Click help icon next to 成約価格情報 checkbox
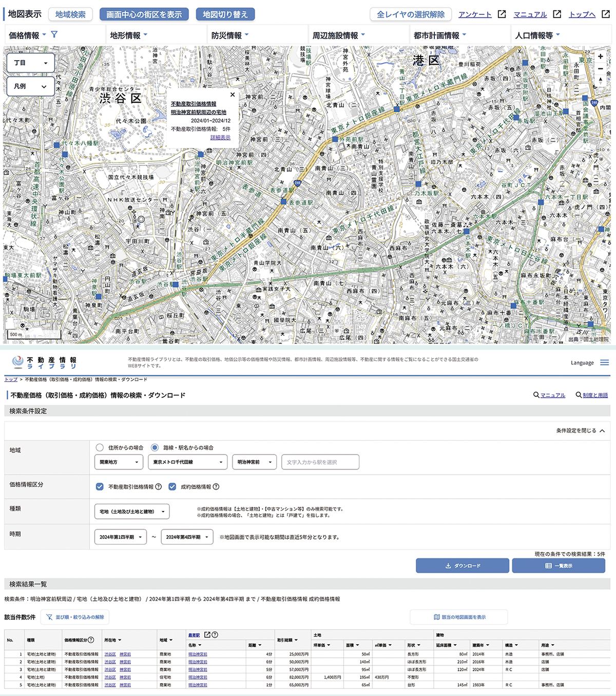Screen dimensions: 616x696 216,486
